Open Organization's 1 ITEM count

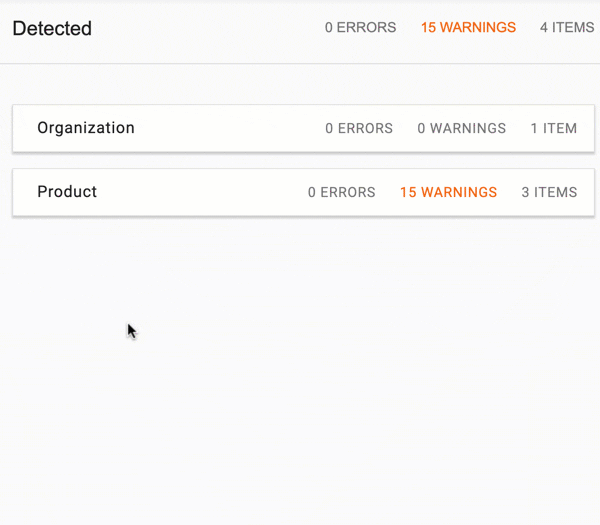pos(554,128)
